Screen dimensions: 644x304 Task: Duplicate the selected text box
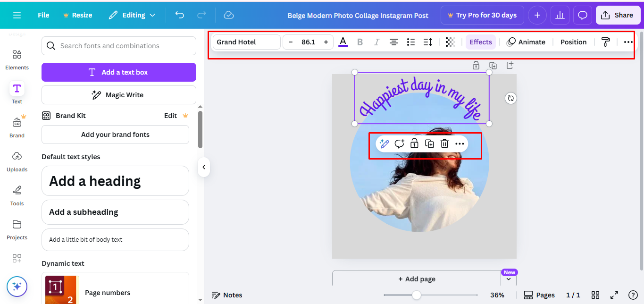(x=429, y=143)
